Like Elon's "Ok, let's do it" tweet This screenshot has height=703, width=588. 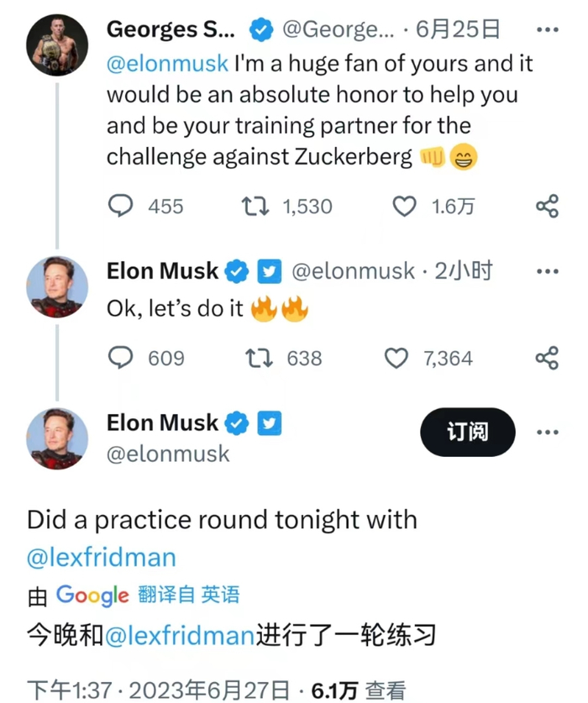(x=396, y=359)
